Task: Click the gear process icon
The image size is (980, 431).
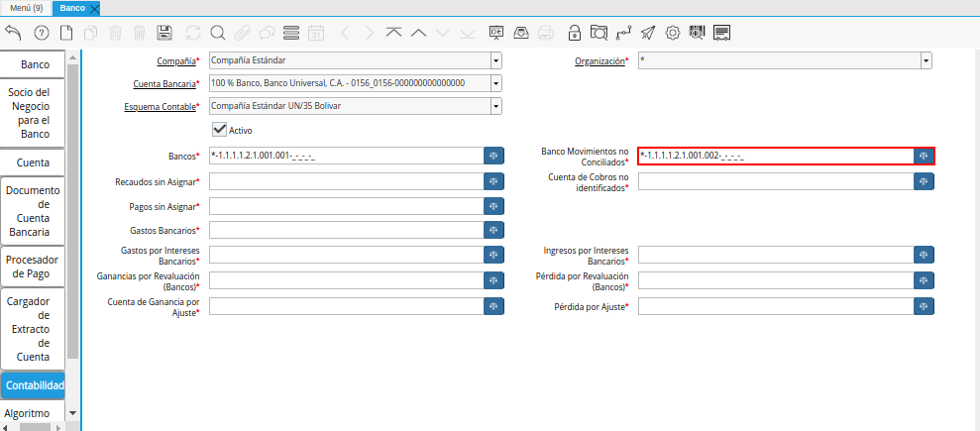Action: click(673, 33)
